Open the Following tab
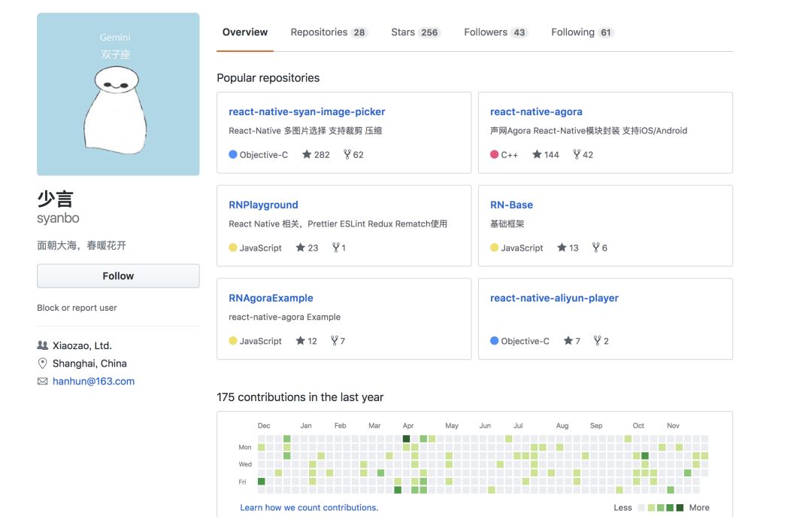The width and height of the screenshot is (812, 517). [x=582, y=32]
